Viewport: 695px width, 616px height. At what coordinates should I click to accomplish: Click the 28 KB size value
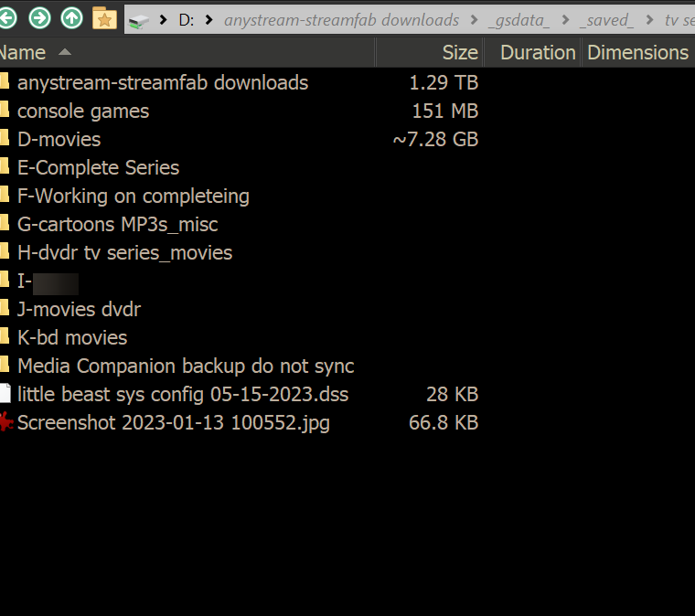(452, 395)
